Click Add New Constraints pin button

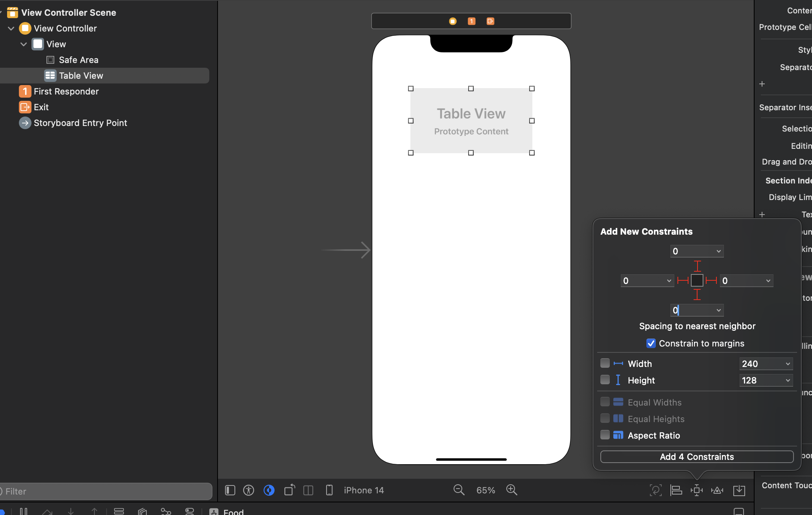pos(697,490)
